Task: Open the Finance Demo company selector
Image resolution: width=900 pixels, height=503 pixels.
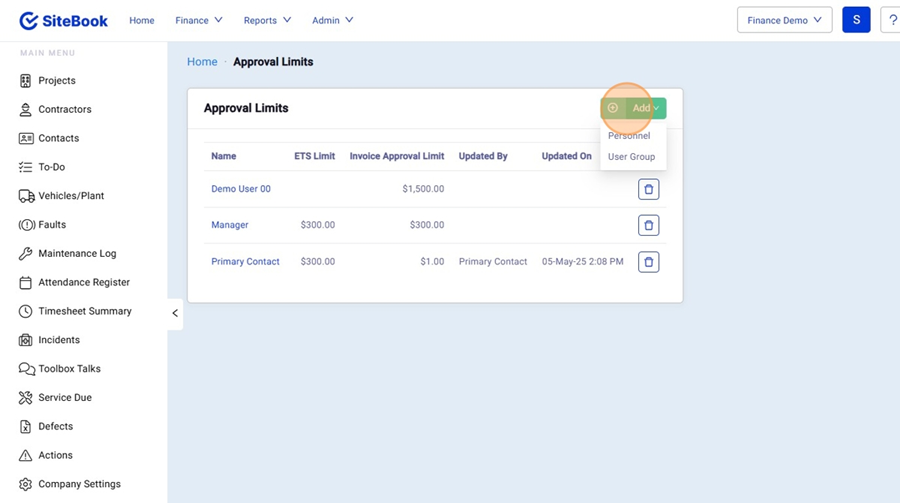Action: [x=784, y=20]
